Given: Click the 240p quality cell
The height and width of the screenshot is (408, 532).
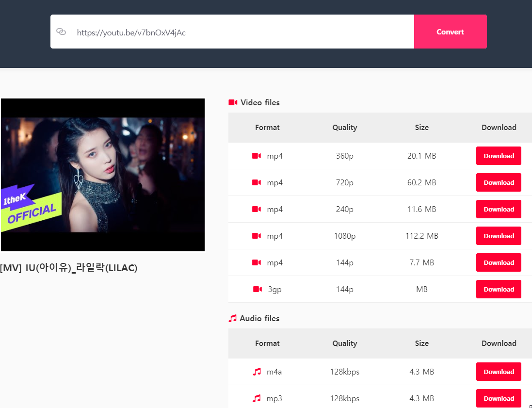Looking at the screenshot, I should (345, 209).
